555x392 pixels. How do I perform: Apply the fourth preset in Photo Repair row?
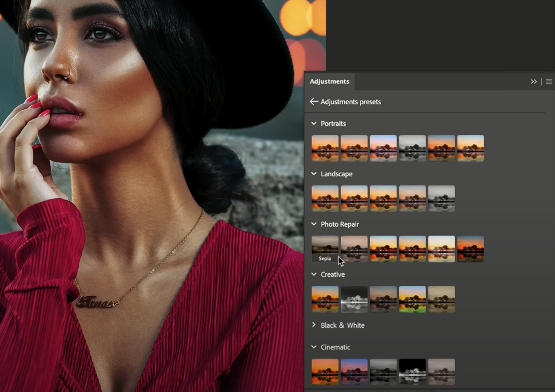click(413, 249)
